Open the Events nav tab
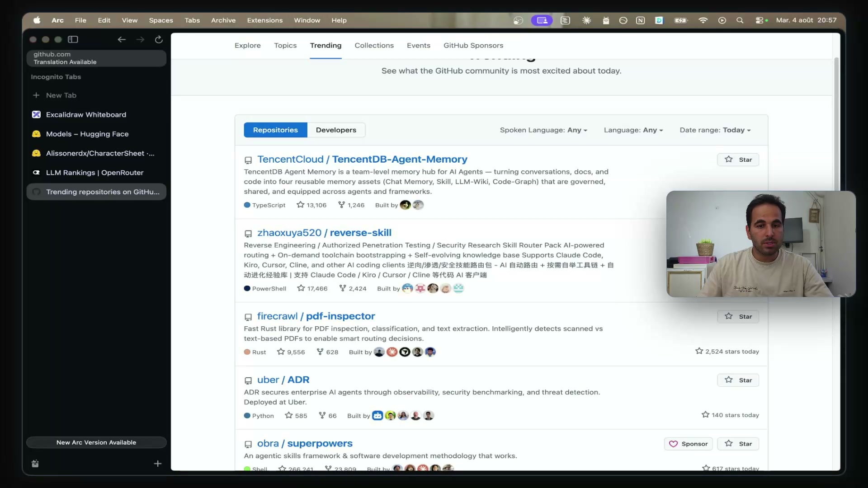The width and height of the screenshot is (868, 488). coord(419,45)
